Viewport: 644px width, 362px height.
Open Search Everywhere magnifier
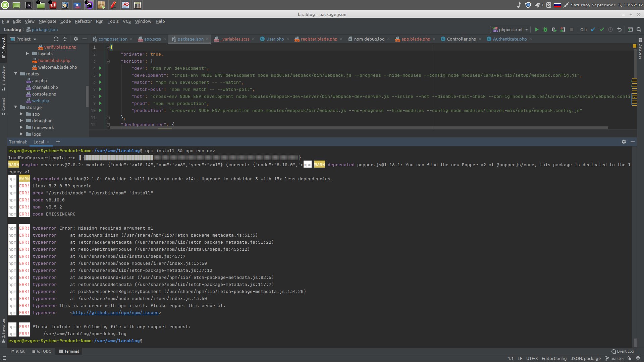pos(639,29)
